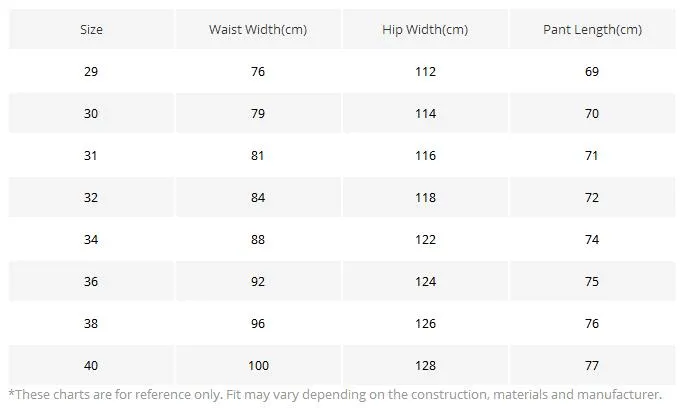Viewport: 682px width, 408px height.
Task: Select size 36 cell
Action: [x=91, y=281]
